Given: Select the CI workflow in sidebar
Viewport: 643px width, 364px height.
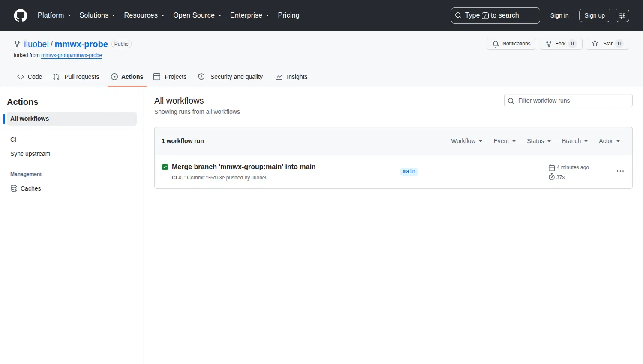Looking at the screenshot, I should [x=72, y=140].
